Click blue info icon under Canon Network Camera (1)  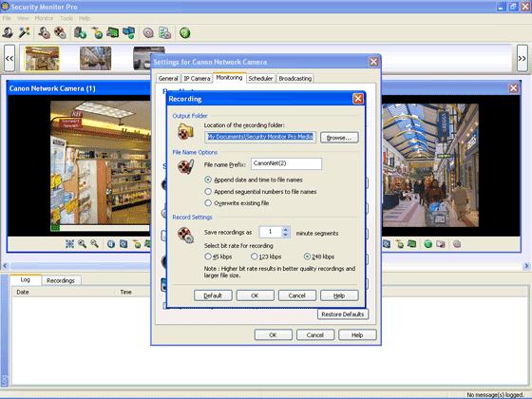(111, 244)
